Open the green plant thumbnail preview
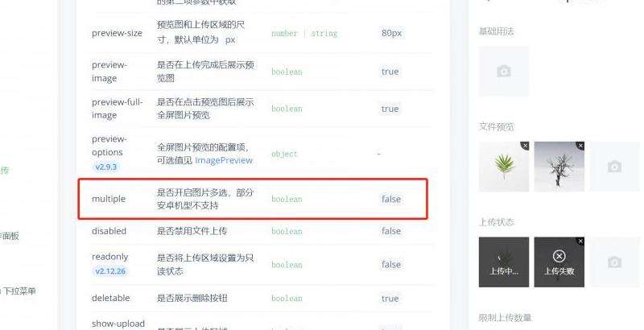Image resolution: width=644 pixels, height=330 pixels. tap(504, 167)
